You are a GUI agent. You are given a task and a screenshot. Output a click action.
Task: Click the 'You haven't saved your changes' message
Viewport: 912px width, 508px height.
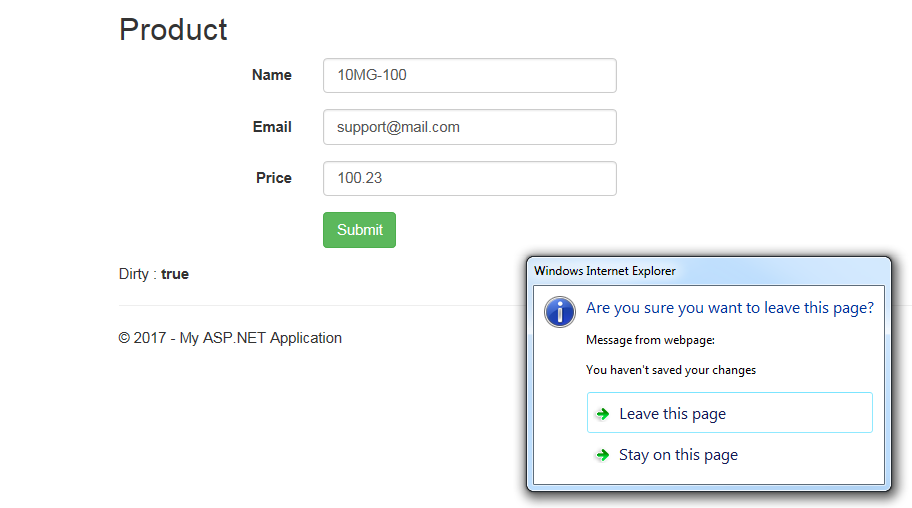pos(670,370)
